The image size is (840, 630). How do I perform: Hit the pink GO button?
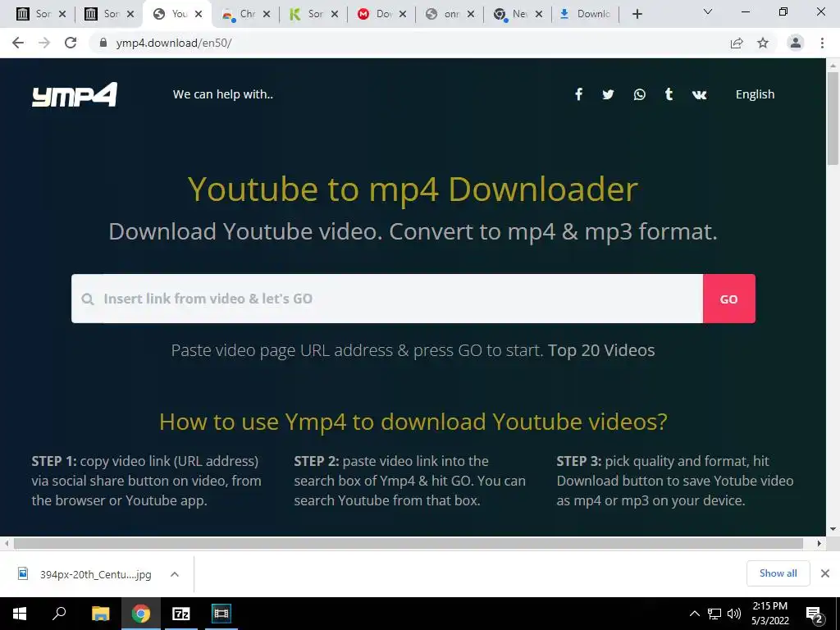729,299
